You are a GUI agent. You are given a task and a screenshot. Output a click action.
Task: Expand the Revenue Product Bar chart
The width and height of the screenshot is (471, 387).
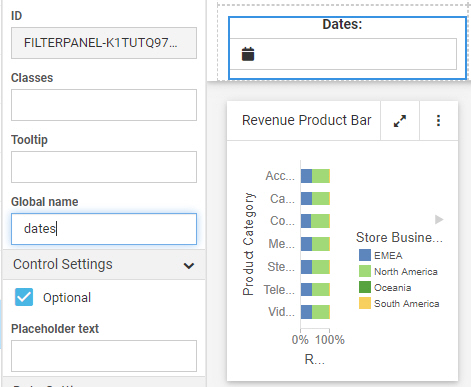[400, 121]
